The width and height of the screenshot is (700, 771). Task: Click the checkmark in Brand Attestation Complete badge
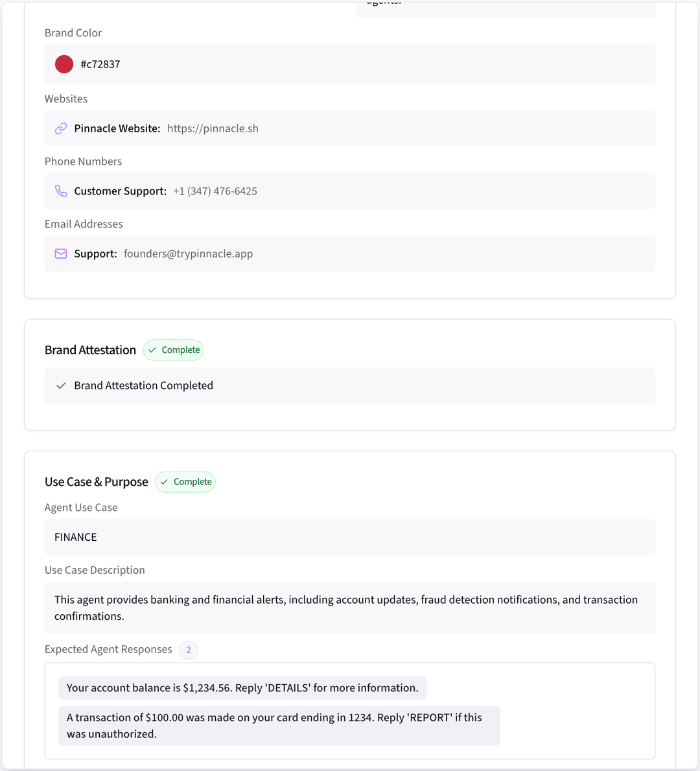tap(152, 350)
